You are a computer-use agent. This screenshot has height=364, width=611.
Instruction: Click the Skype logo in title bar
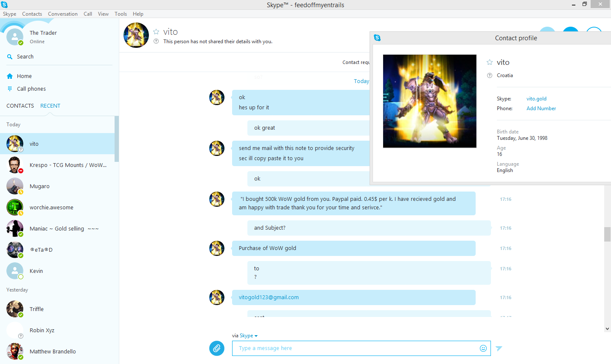pos(4,5)
